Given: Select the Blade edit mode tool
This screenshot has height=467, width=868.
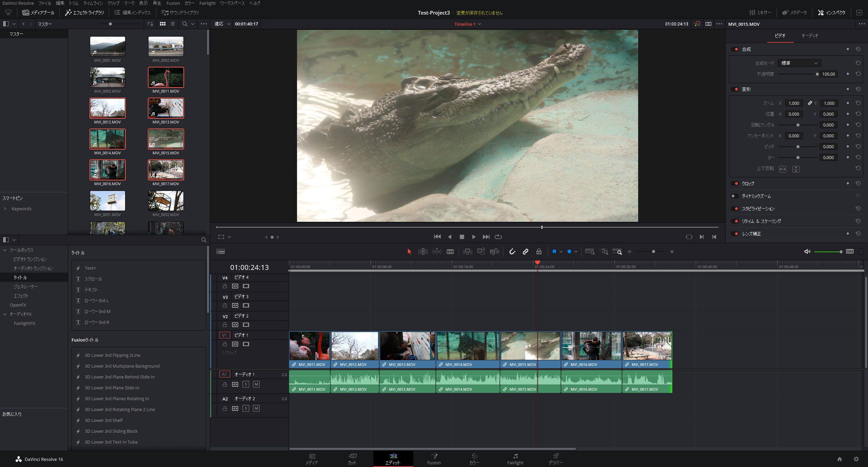Looking at the screenshot, I should 450,252.
